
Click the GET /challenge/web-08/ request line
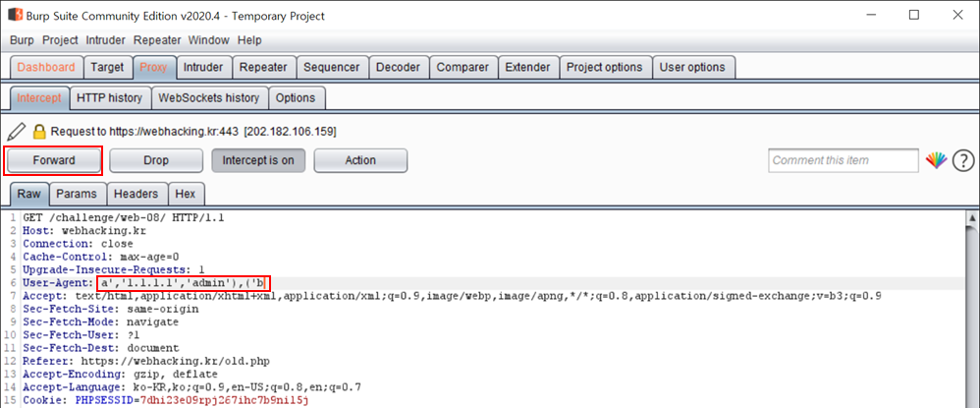(124, 218)
